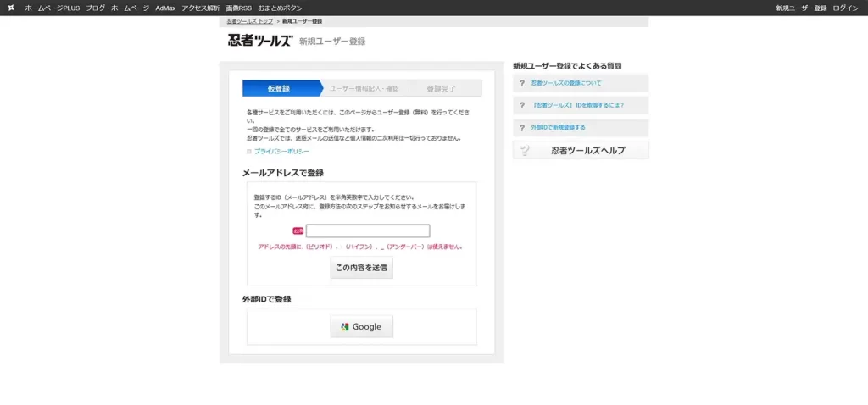Click question icon next to 忍者ツールズの登録について
The image size is (868, 405).
coord(522,83)
